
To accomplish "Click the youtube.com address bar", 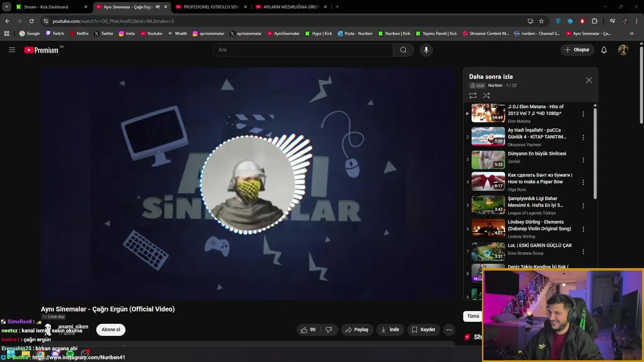I will coord(282,21).
